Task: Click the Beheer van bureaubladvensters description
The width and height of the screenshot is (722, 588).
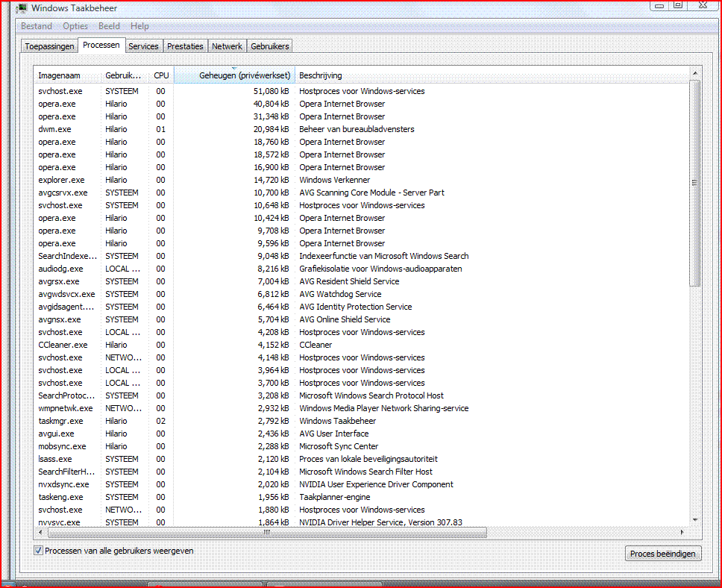Action: tap(357, 130)
